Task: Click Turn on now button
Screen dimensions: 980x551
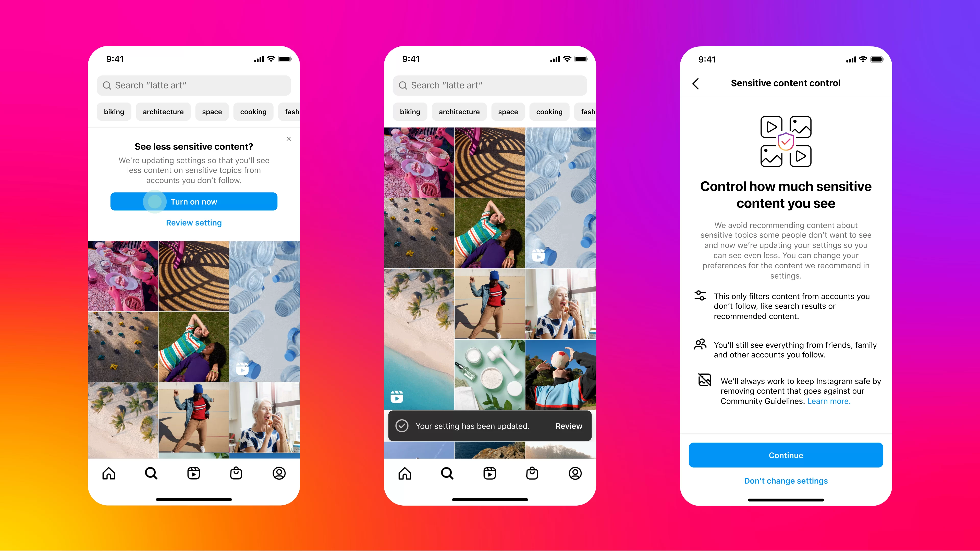Action: pyautogui.click(x=194, y=201)
